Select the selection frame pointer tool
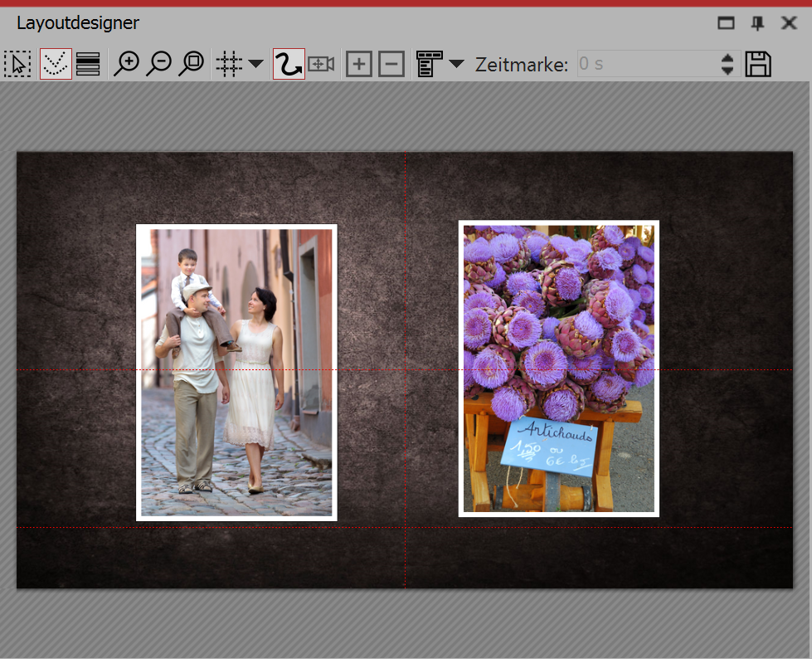 [17, 64]
